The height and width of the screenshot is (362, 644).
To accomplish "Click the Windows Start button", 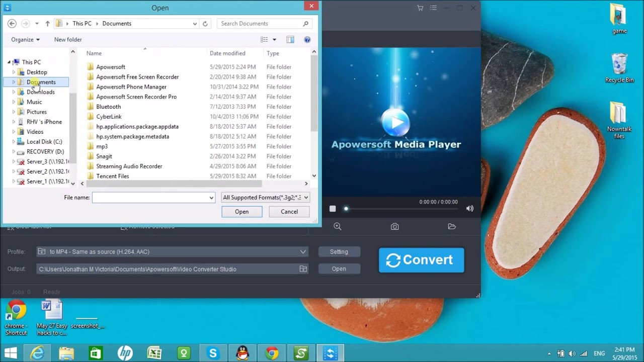I will (11, 353).
